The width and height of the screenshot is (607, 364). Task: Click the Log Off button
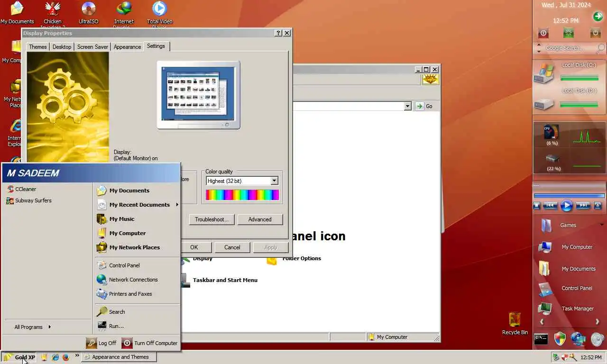click(101, 343)
